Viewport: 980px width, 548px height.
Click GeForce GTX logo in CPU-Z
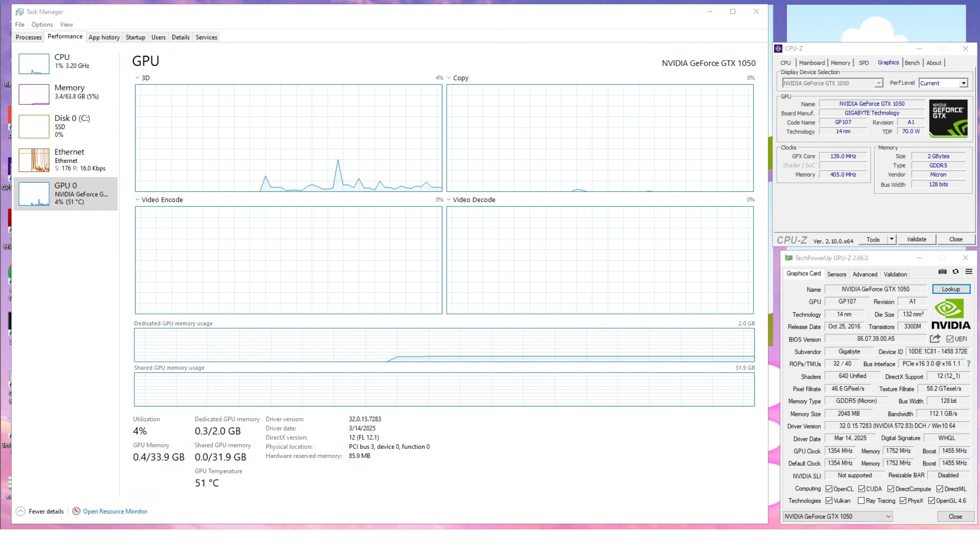pos(948,119)
